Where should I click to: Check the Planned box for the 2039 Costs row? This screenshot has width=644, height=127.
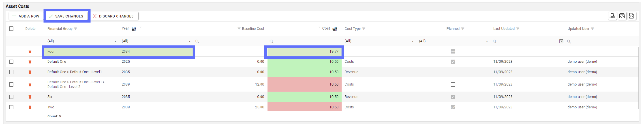[x=453, y=84]
